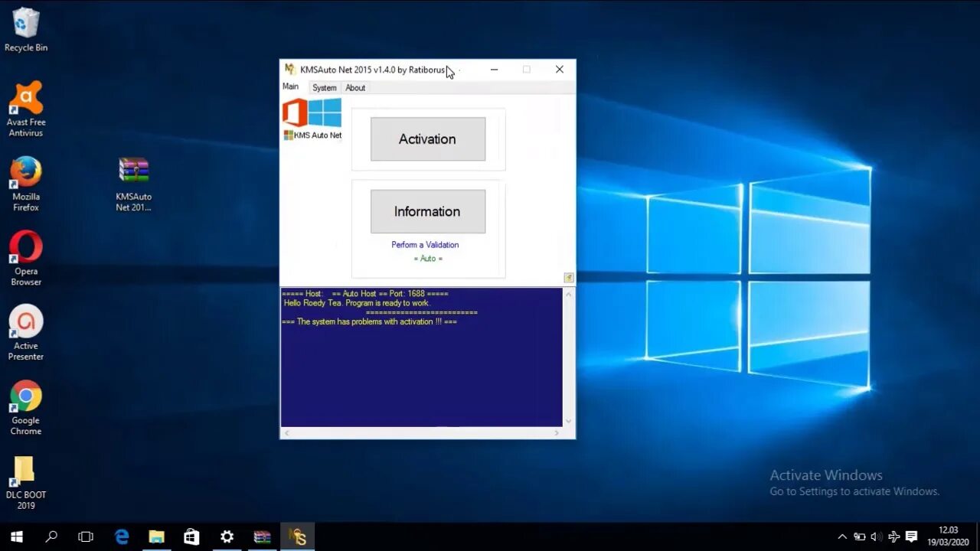The image size is (980, 551).
Task: Open WinRAR from the taskbar
Action: tap(262, 537)
